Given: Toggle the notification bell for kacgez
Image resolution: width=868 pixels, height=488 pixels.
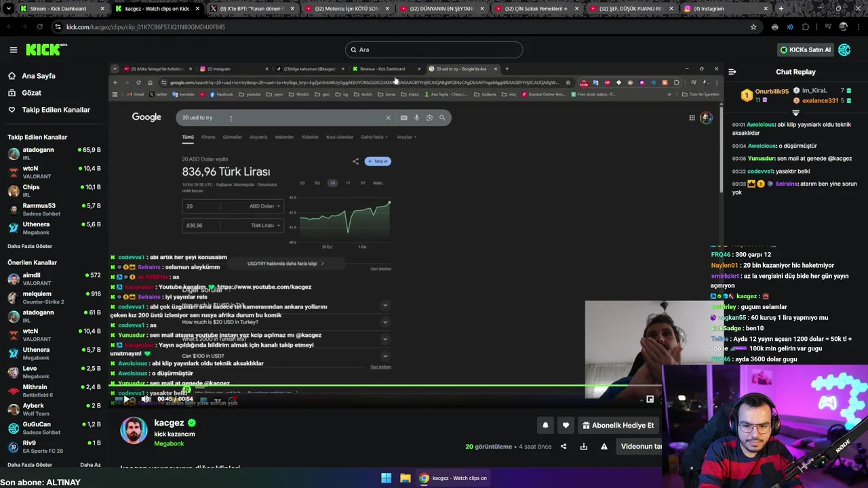Looking at the screenshot, I should coord(545,426).
